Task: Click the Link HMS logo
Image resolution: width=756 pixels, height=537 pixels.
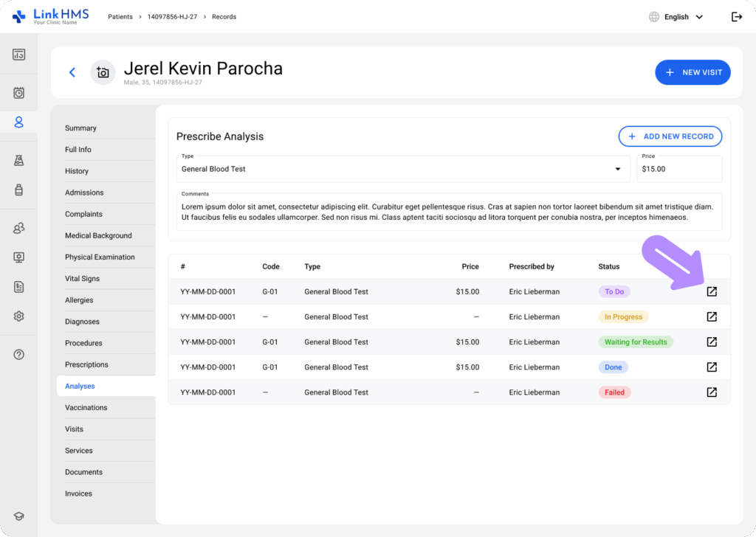Action: pos(51,16)
